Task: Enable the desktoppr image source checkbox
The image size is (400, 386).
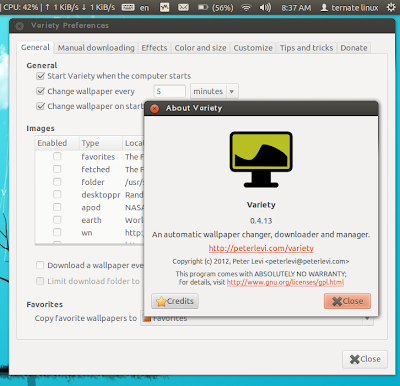Action: (x=57, y=194)
